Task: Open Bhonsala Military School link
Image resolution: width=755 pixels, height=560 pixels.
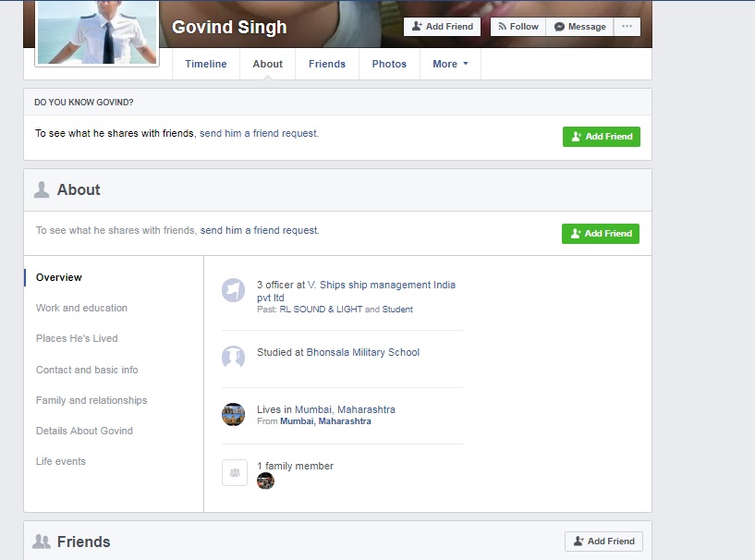Action: click(x=362, y=352)
